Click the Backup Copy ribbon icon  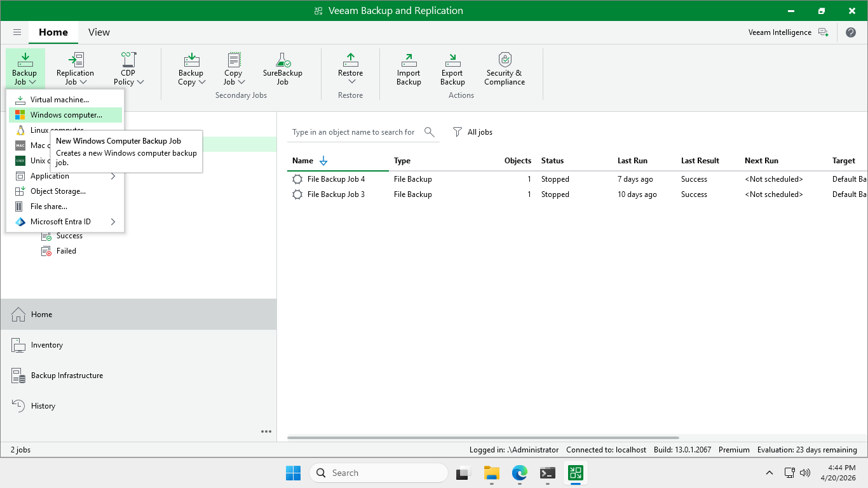coord(191,60)
